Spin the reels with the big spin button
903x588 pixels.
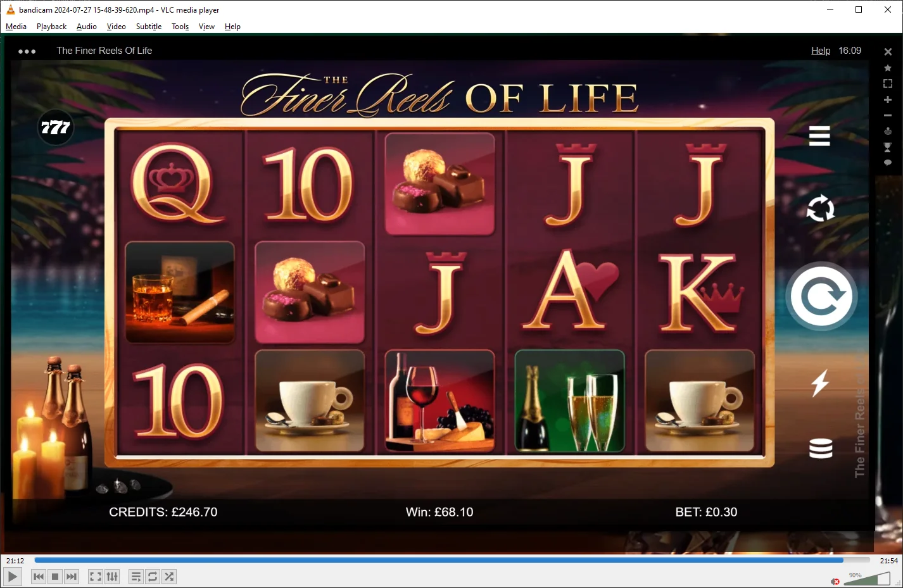[821, 296]
